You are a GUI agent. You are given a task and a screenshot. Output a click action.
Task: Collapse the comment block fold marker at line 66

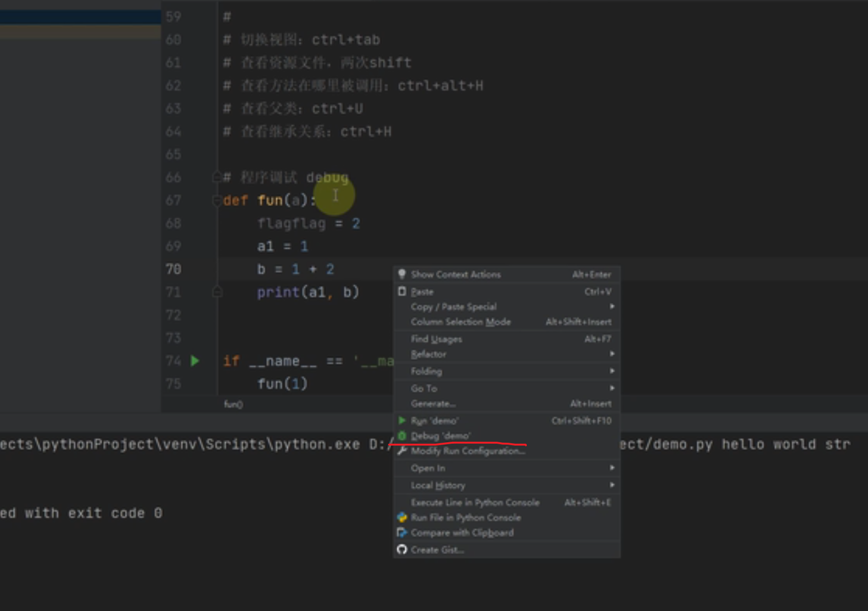click(216, 177)
